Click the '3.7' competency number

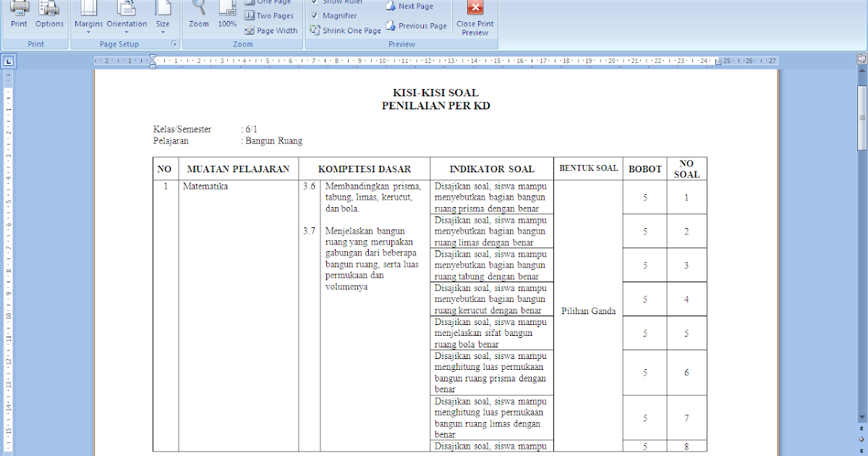coord(309,231)
